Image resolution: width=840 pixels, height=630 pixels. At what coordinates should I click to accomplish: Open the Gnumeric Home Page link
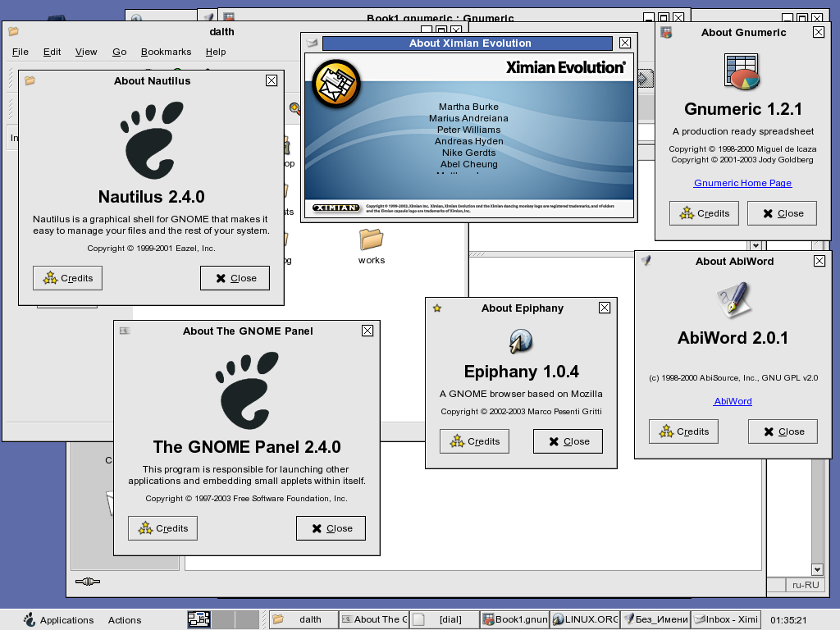(x=742, y=183)
